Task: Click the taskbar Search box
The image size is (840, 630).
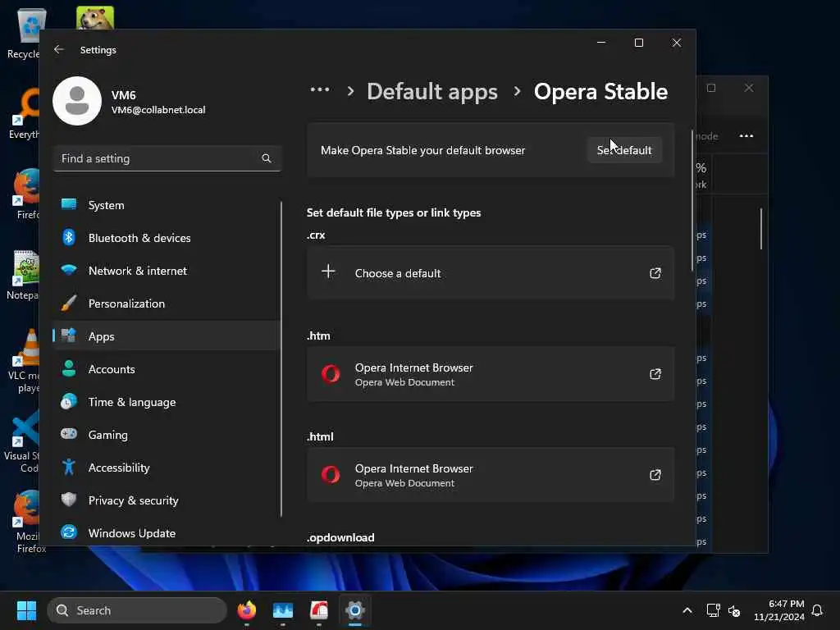Action: 137,610
